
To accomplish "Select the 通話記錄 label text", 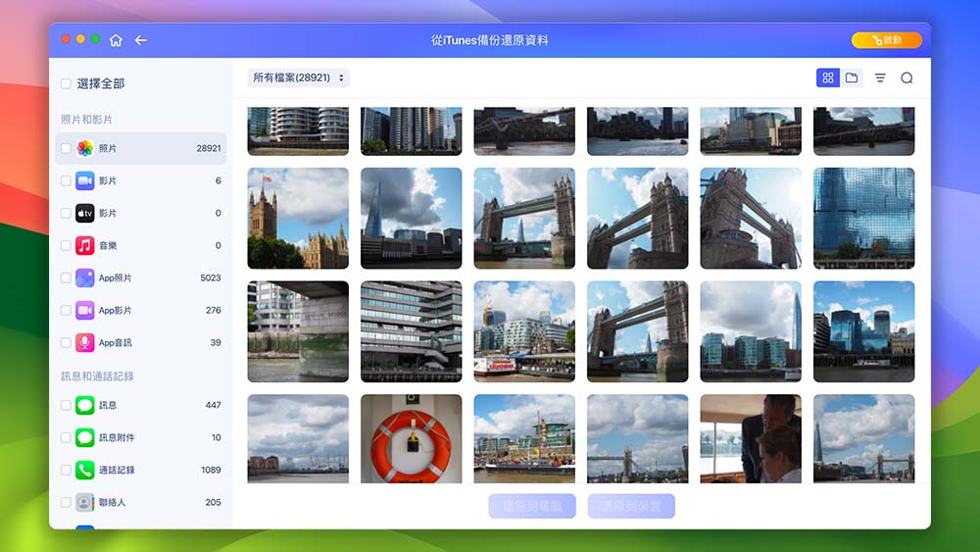I will click(x=117, y=470).
